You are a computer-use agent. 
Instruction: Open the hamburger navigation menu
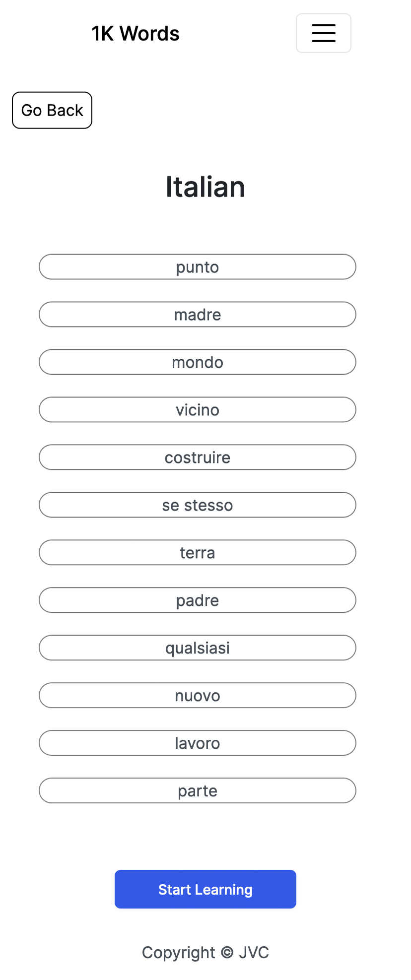(x=323, y=33)
